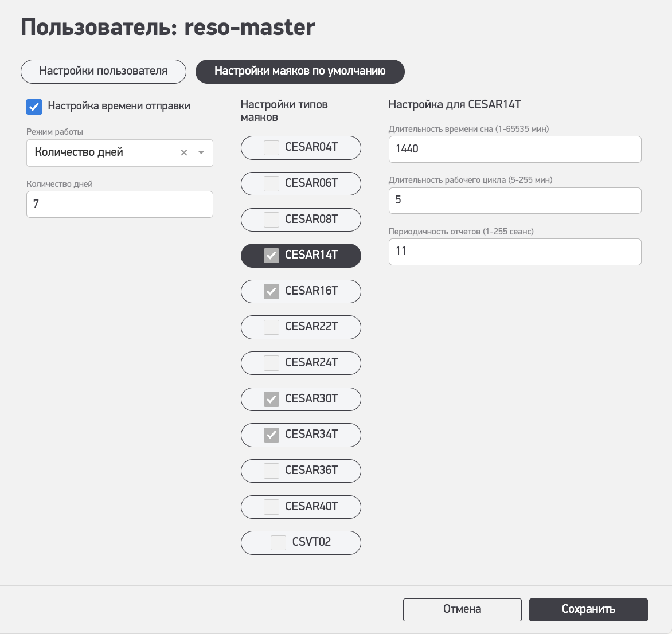The image size is (672, 634).
Task: Edit the Периодичность отчетов field
Action: coord(514,252)
